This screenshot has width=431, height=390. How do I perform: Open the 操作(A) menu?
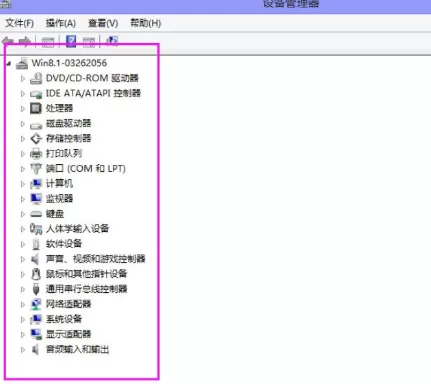[x=61, y=23]
